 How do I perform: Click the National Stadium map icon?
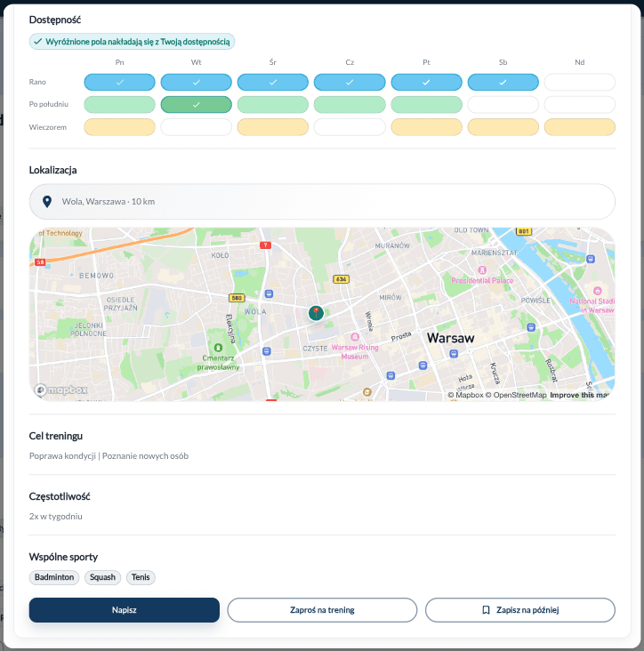(598, 291)
